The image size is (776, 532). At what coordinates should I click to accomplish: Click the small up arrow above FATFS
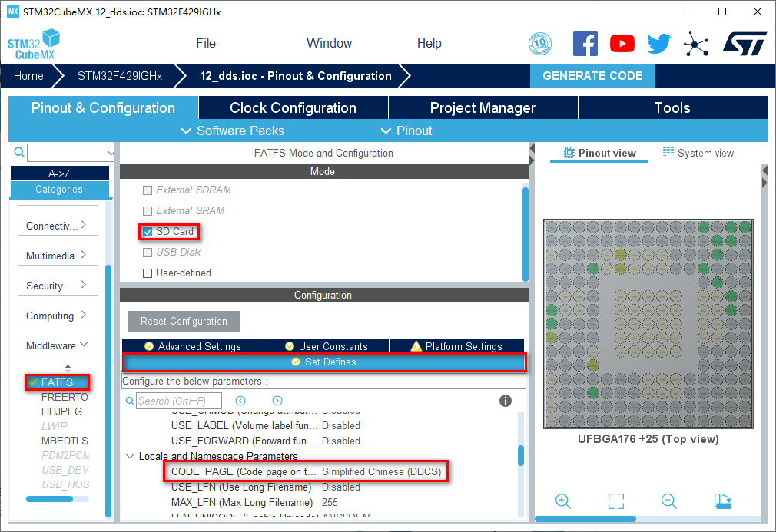(x=68, y=366)
